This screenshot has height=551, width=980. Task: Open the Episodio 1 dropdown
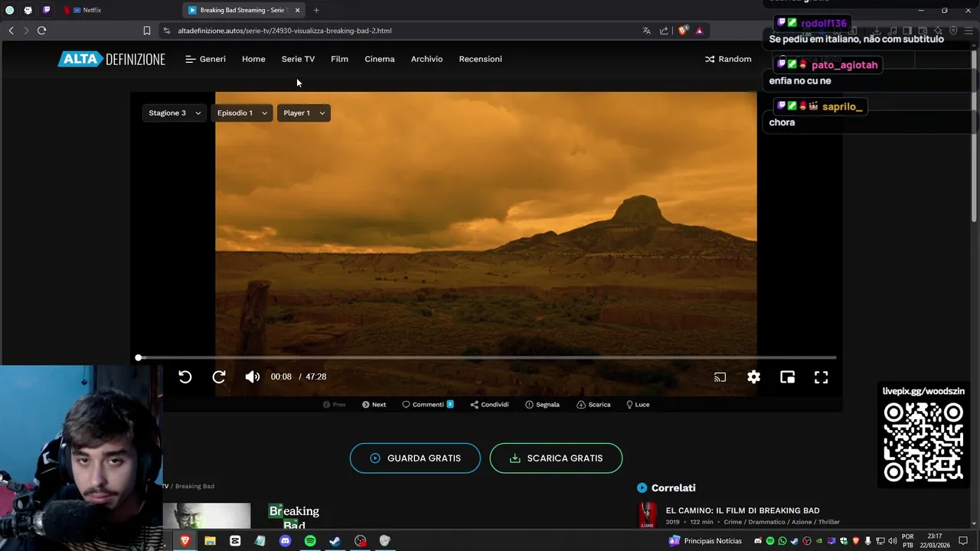242,112
